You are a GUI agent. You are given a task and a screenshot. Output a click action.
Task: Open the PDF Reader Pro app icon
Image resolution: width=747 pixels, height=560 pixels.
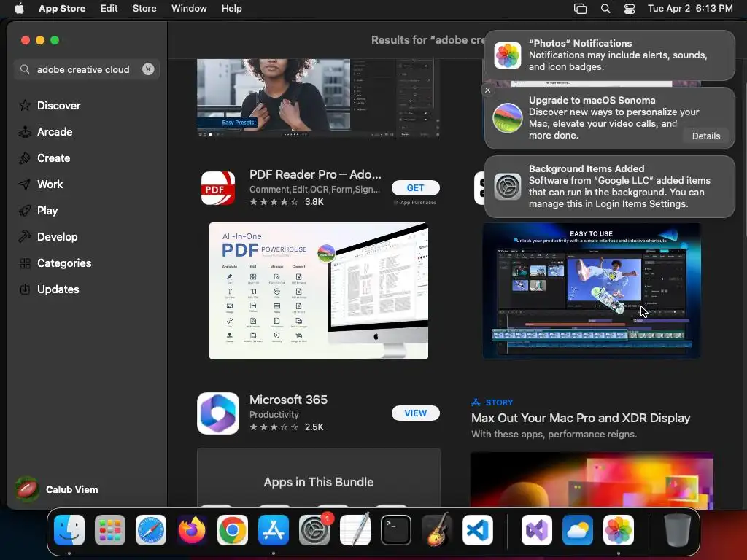(217, 188)
